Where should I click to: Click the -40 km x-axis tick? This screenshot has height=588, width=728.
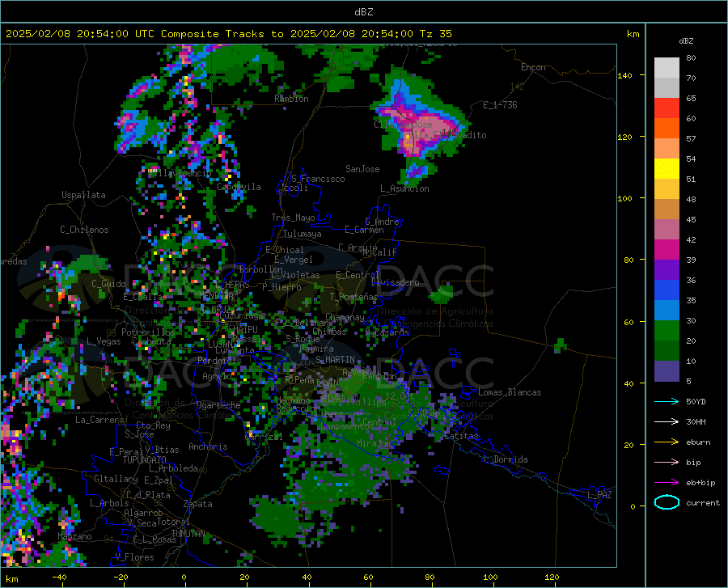point(59,577)
